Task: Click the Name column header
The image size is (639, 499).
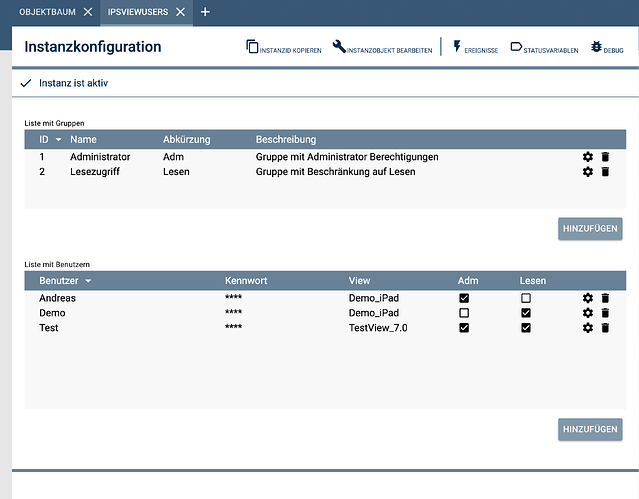Action: click(x=83, y=139)
